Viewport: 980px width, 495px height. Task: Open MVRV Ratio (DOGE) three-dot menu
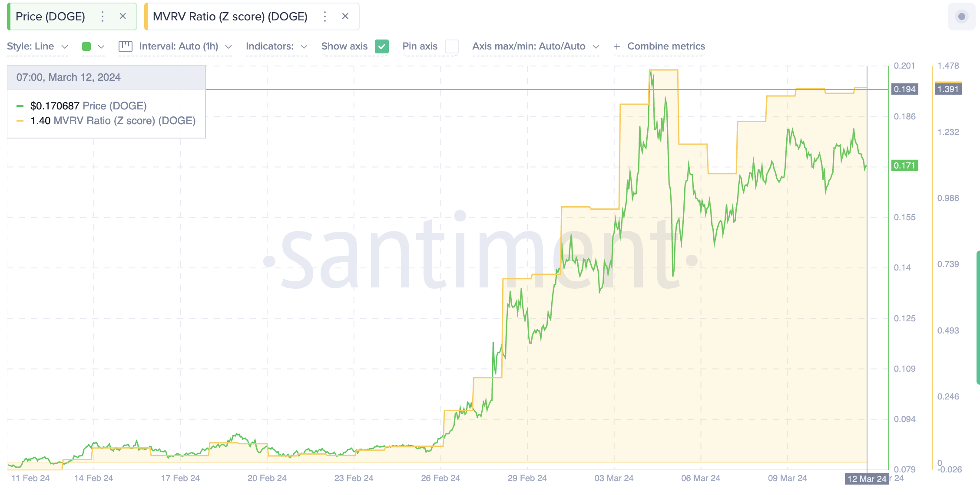coord(325,16)
